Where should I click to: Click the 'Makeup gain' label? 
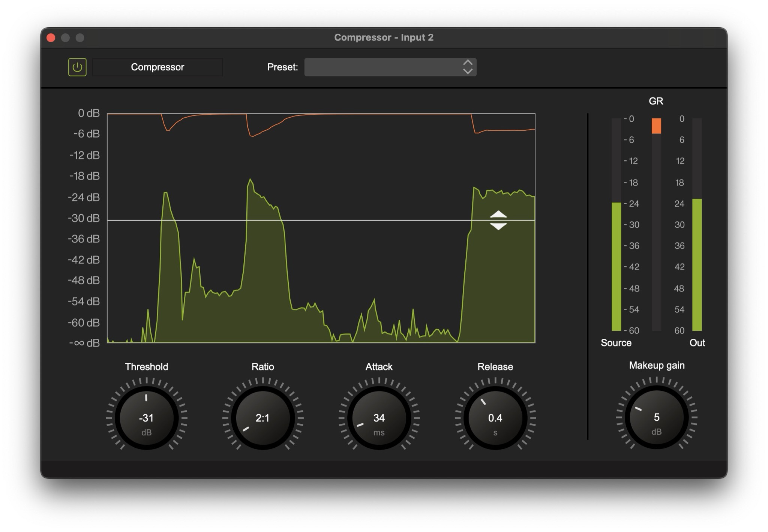[x=657, y=365]
